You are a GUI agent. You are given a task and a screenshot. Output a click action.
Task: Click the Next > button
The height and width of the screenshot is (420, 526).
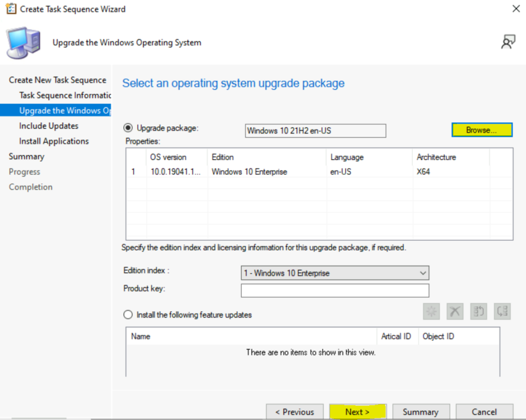358,412
